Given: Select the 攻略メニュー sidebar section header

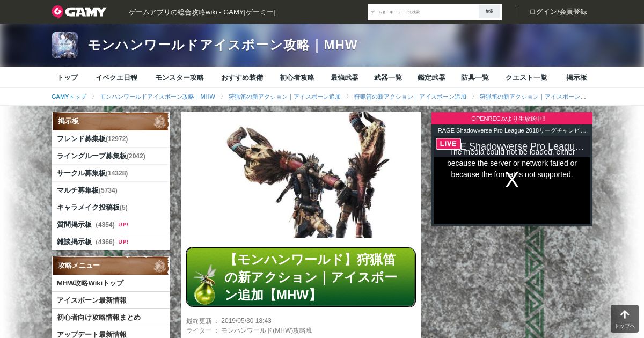Looking at the screenshot, I should (111, 266).
